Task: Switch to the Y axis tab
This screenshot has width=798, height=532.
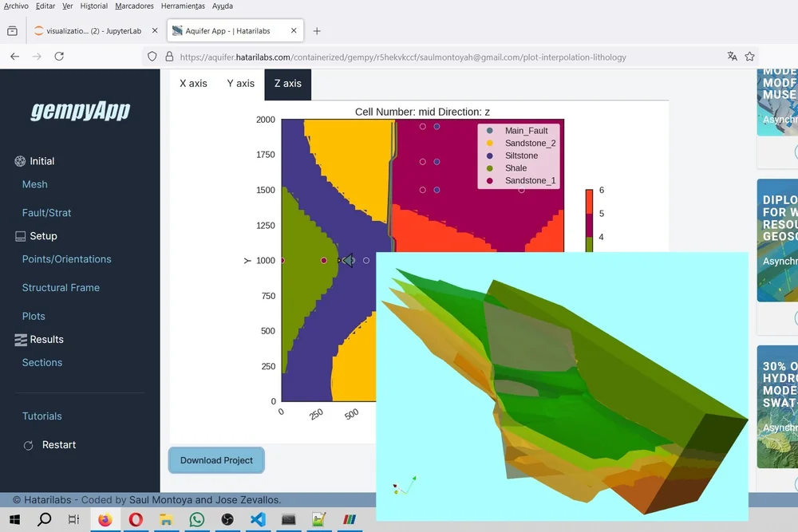Action: pos(240,83)
